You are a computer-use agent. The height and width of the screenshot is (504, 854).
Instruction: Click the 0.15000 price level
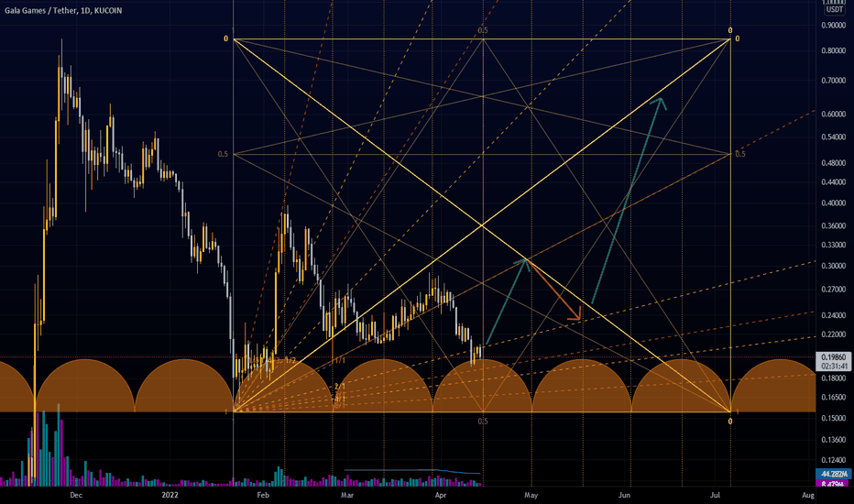point(833,418)
